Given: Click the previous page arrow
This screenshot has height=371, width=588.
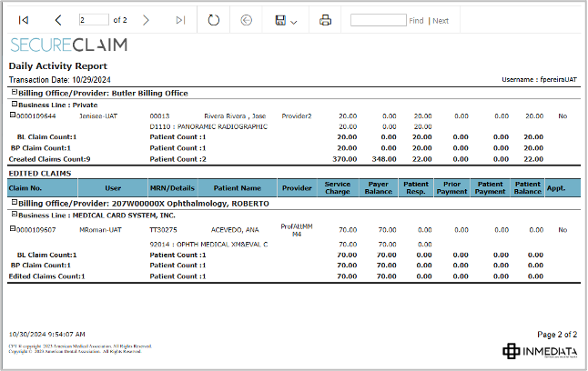Looking at the screenshot, I should tap(58, 20).
